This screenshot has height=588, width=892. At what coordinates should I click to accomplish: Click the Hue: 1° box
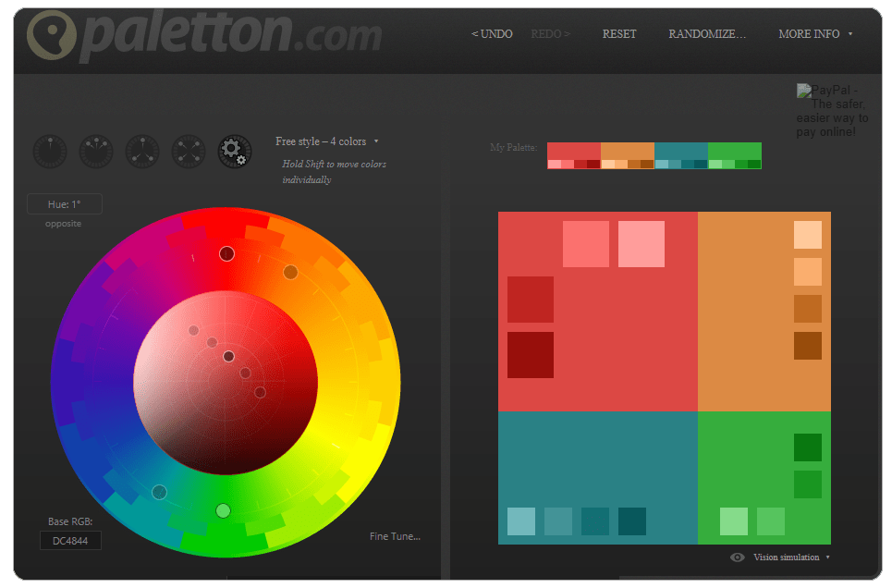[x=65, y=204]
